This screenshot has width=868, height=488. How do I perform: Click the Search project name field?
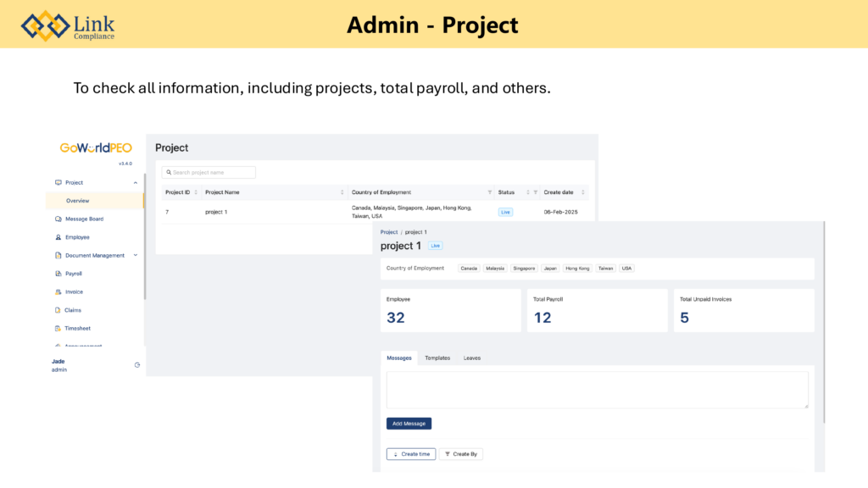(209, 172)
